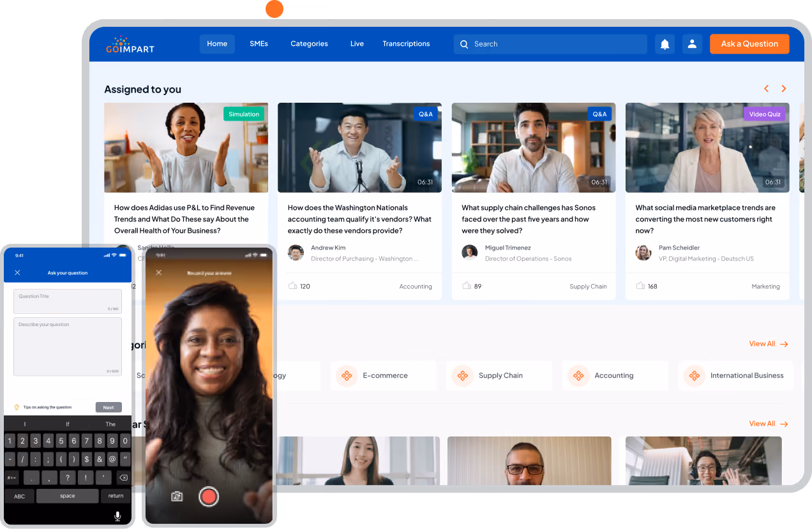The width and height of the screenshot is (812, 529).
Task: Switch camera on the recording screen
Action: coord(177,496)
